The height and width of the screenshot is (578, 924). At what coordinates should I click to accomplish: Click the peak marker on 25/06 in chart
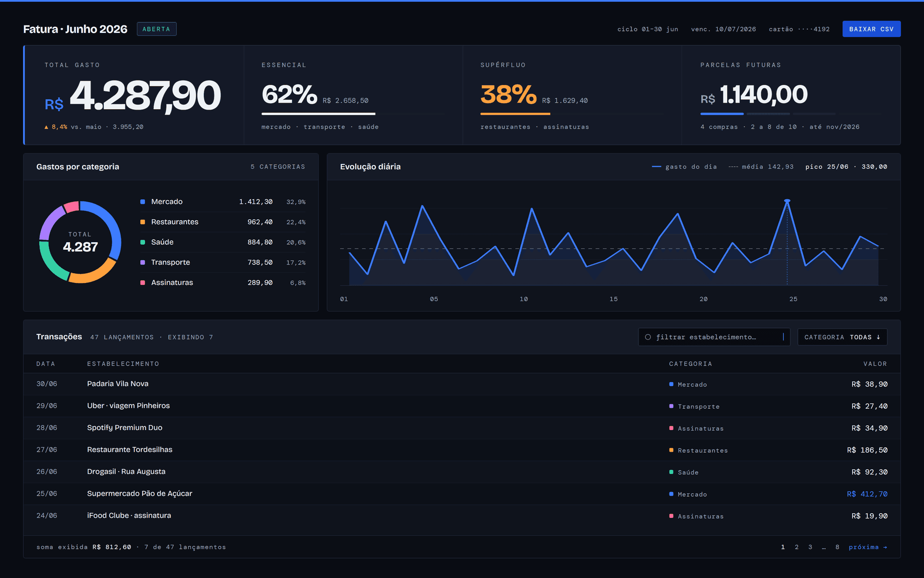pyautogui.click(x=787, y=201)
